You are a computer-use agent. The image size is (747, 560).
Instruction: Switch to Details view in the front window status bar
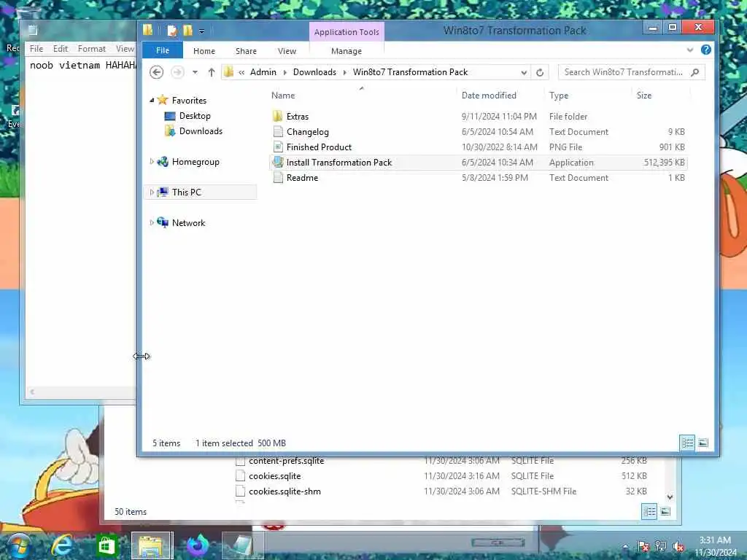point(687,443)
